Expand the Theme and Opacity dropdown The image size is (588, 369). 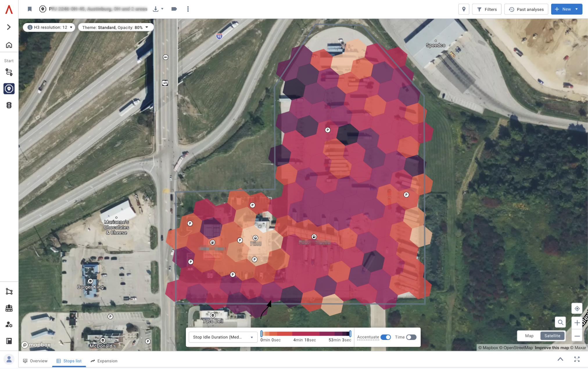click(115, 27)
